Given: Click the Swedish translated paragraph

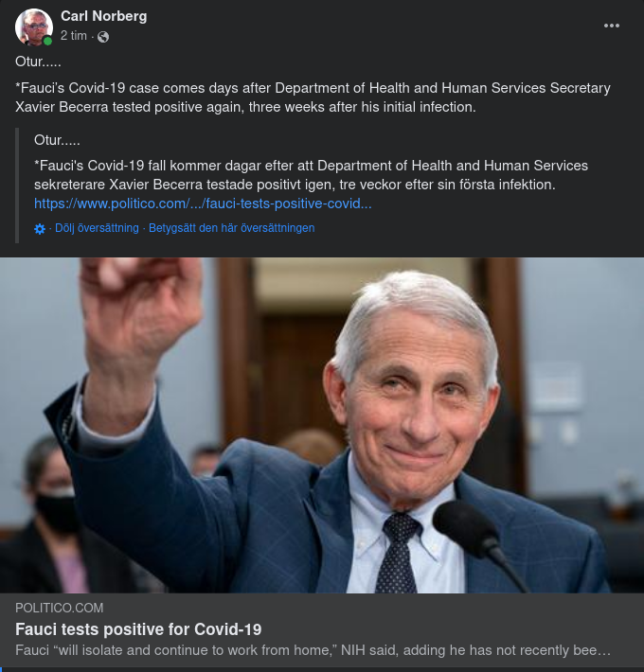Looking at the screenshot, I should [x=311, y=175].
